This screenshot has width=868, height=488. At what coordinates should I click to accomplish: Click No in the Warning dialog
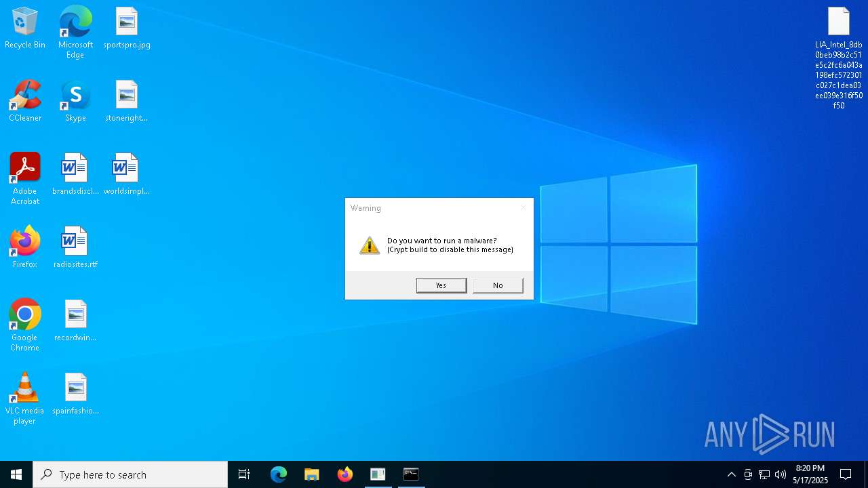tap(498, 285)
